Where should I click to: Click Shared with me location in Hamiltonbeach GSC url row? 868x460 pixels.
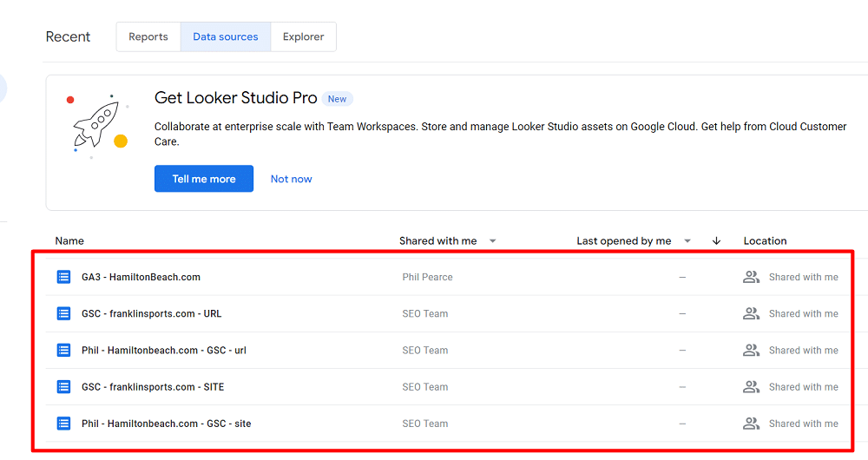[x=803, y=350]
